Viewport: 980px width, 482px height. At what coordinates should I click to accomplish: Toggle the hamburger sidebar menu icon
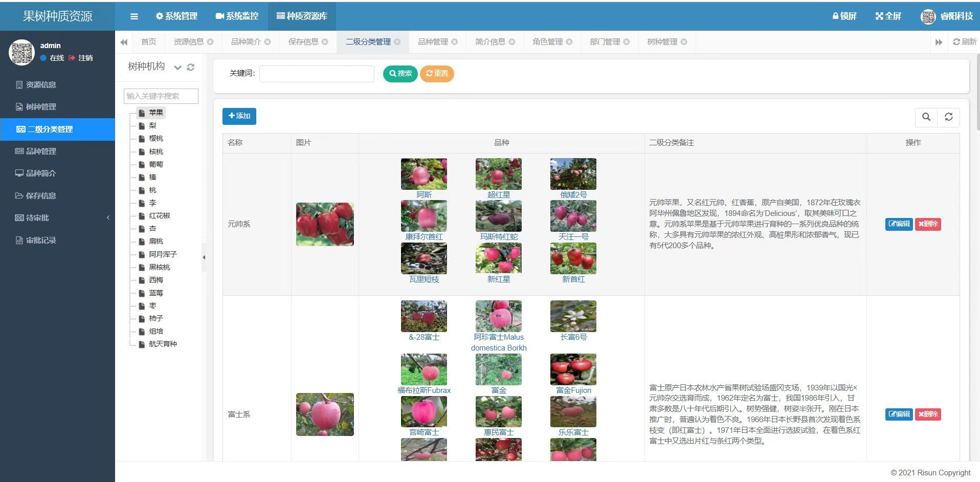point(134,16)
